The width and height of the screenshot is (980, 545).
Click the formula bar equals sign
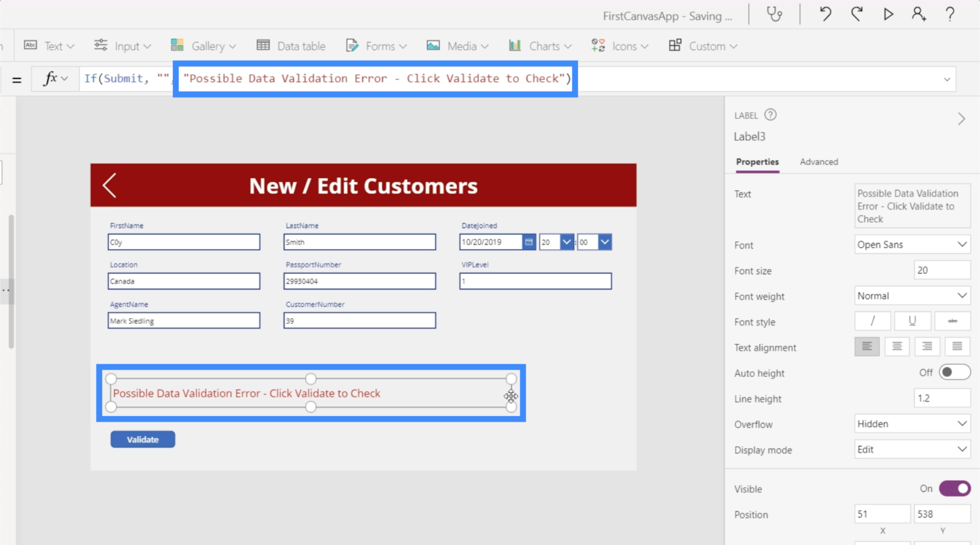(17, 80)
